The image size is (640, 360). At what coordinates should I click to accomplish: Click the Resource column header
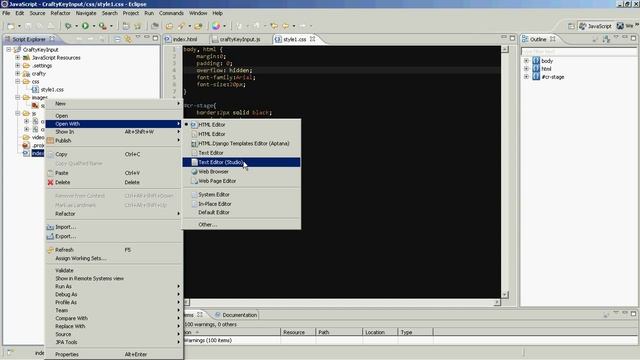point(298,332)
